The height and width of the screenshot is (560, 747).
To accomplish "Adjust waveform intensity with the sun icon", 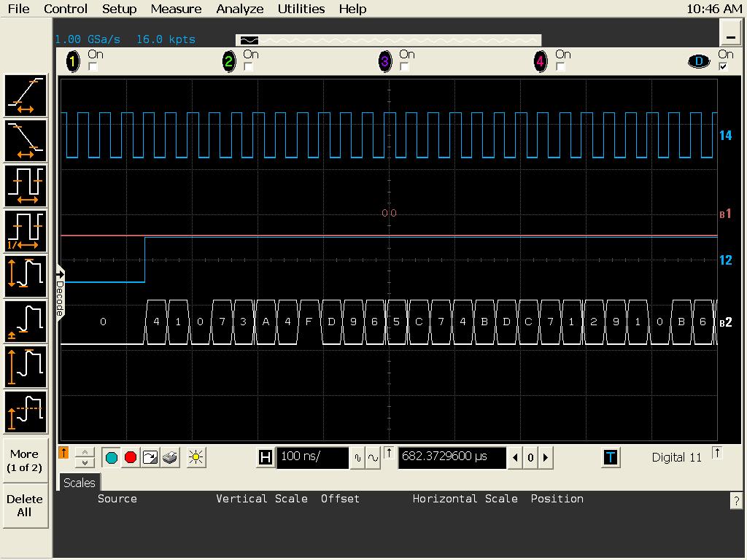I will point(196,457).
